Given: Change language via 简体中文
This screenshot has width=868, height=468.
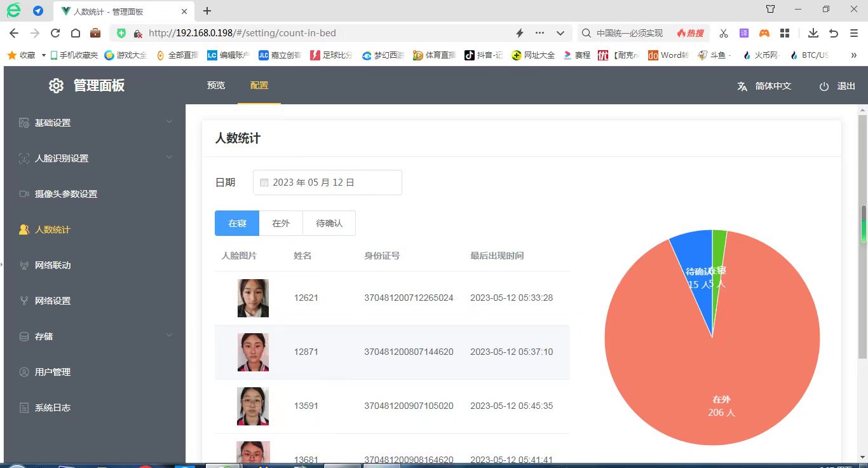Looking at the screenshot, I should point(764,86).
